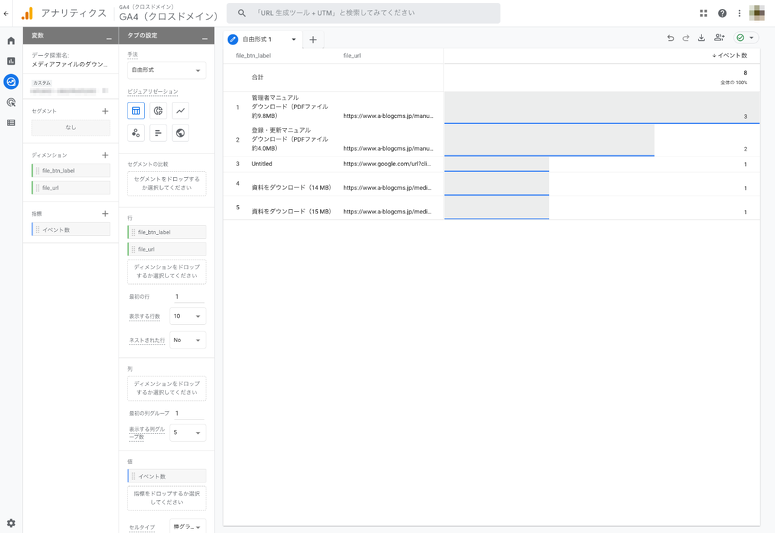Open 表示する列グループ数 dropdown
The height and width of the screenshot is (533, 775).
click(187, 433)
